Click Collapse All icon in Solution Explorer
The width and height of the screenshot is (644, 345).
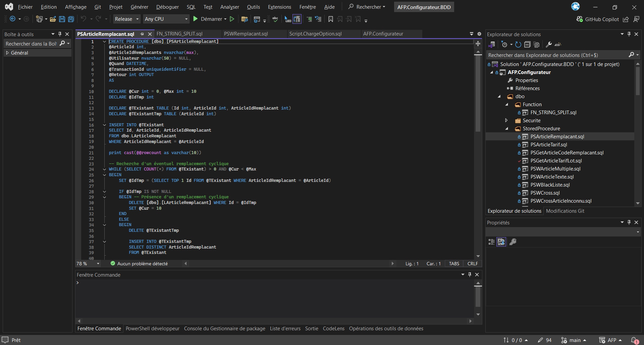pos(527,45)
